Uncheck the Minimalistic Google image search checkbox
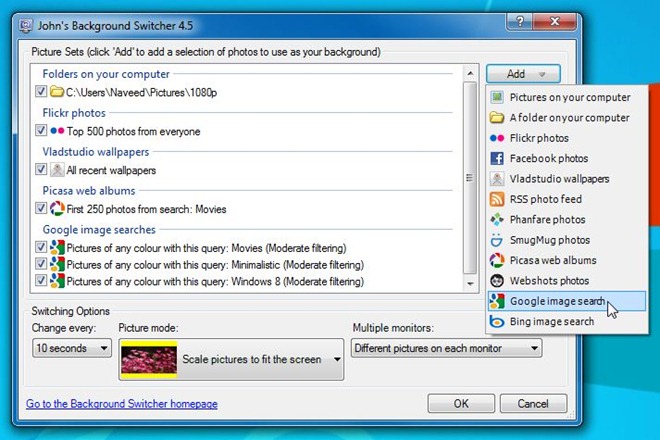The image size is (660, 440). click(41, 264)
